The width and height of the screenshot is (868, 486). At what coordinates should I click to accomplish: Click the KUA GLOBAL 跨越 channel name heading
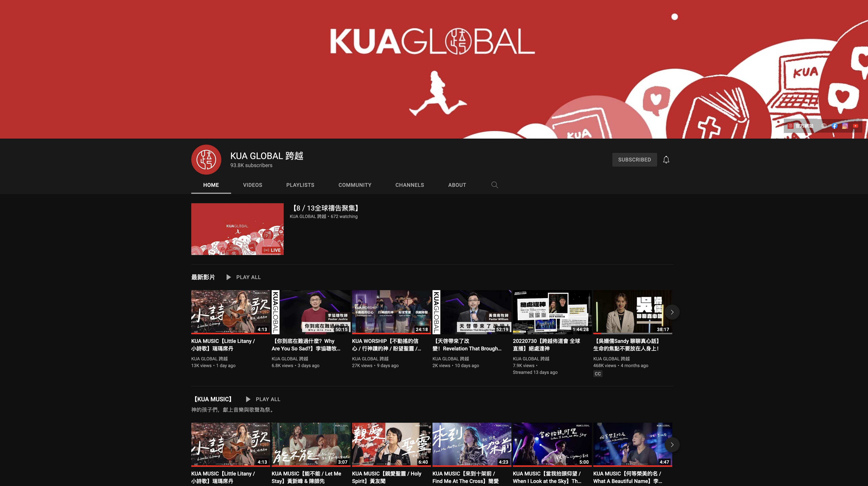point(267,156)
